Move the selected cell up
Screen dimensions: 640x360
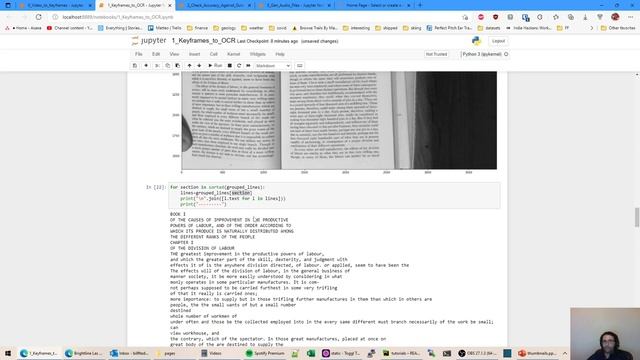coord(189,66)
